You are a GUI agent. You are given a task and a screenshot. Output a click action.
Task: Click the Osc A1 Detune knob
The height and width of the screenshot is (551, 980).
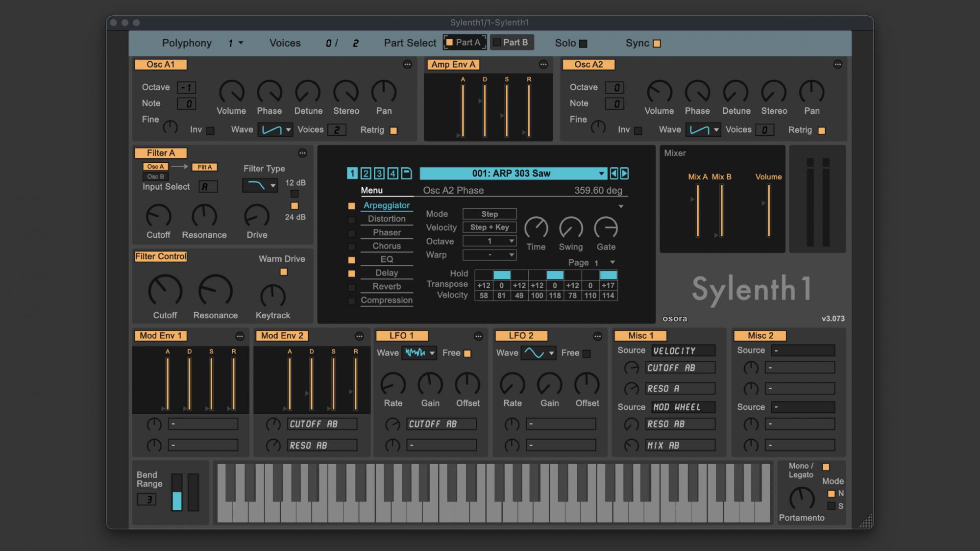[x=308, y=92]
